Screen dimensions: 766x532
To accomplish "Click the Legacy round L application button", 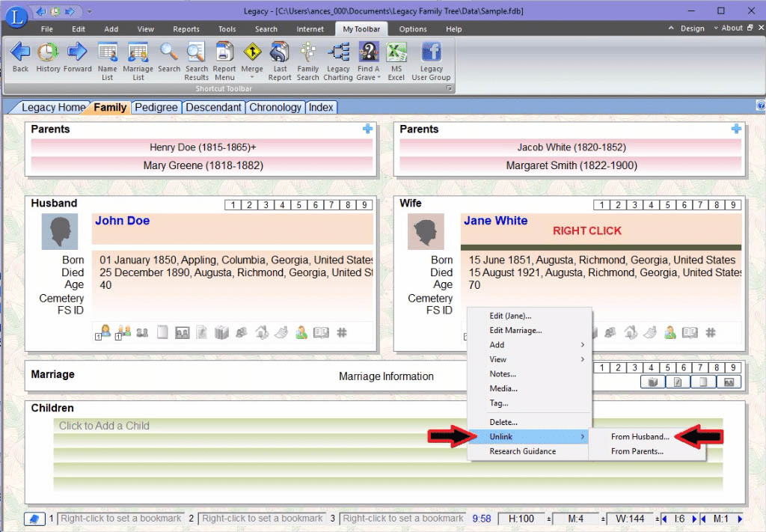I will 16,16.
